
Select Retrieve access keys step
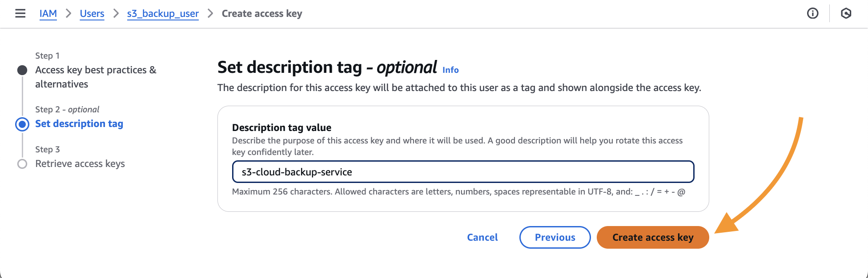[80, 163]
